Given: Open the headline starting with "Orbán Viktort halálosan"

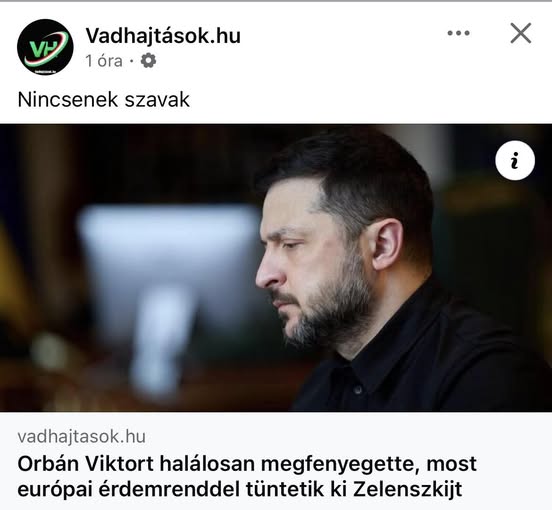Looking at the screenshot, I should click(x=247, y=476).
